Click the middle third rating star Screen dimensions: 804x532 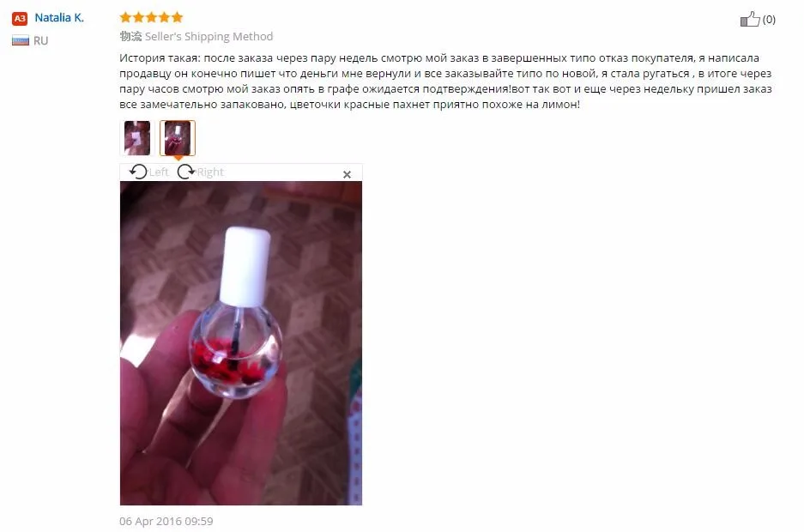[x=151, y=17]
